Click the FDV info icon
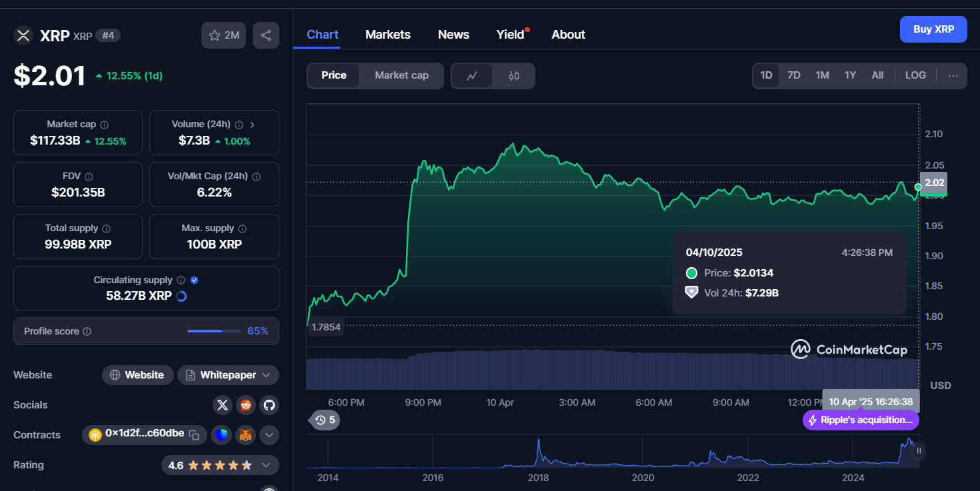Image resolution: width=980 pixels, height=491 pixels. [x=89, y=177]
